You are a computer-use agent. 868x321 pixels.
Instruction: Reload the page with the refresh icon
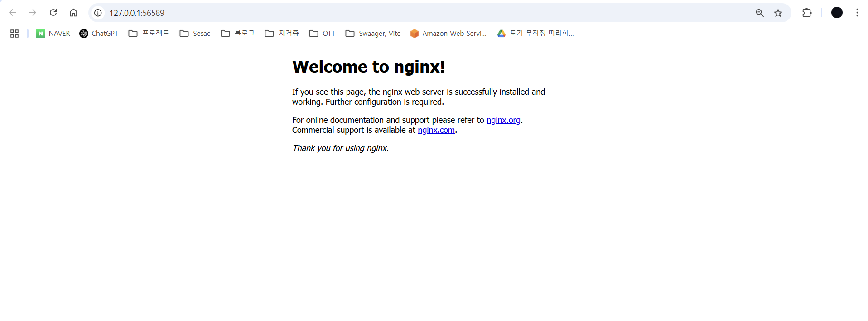pos(53,13)
